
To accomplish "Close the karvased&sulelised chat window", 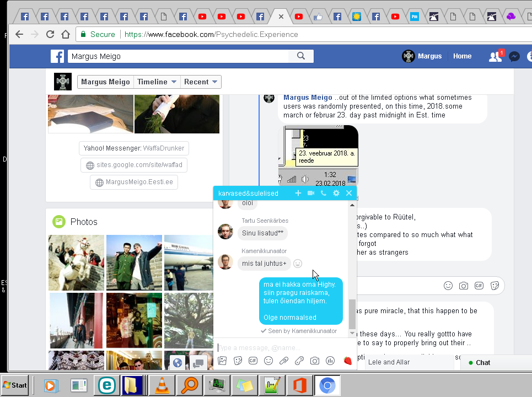I will 349,193.
